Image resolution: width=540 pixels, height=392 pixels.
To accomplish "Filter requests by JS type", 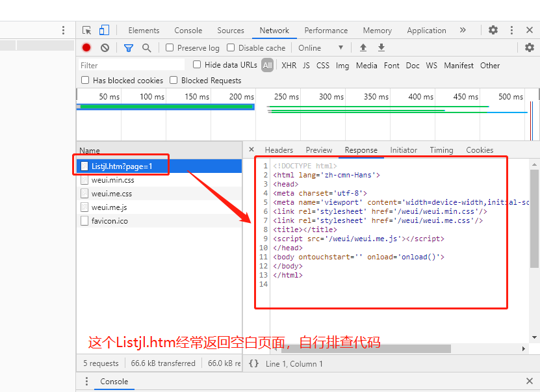I will coord(306,66).
